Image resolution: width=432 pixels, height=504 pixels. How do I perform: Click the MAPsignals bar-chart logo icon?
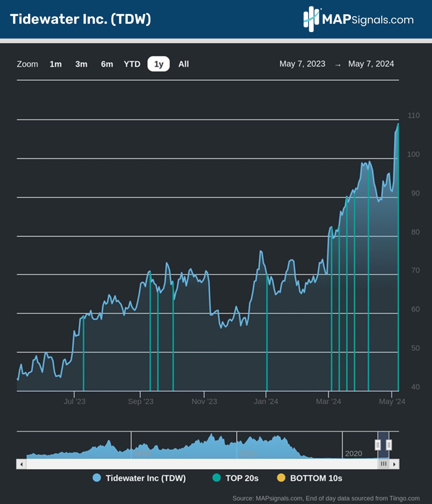click(x=311, y=19)
